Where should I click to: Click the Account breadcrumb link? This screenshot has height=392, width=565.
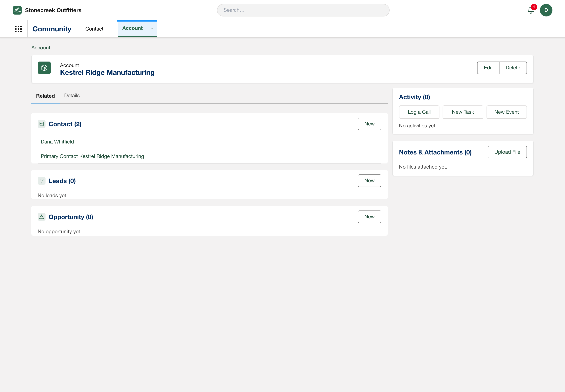(x=41, y=48)
